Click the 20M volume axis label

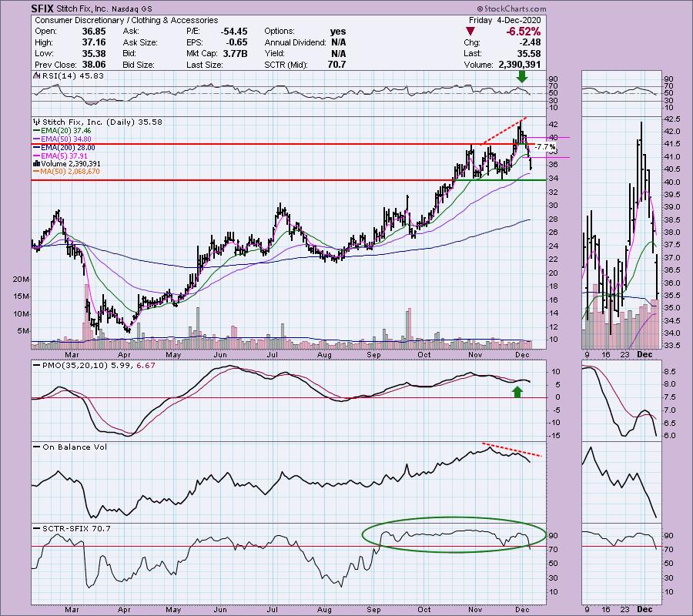(22, 280)
